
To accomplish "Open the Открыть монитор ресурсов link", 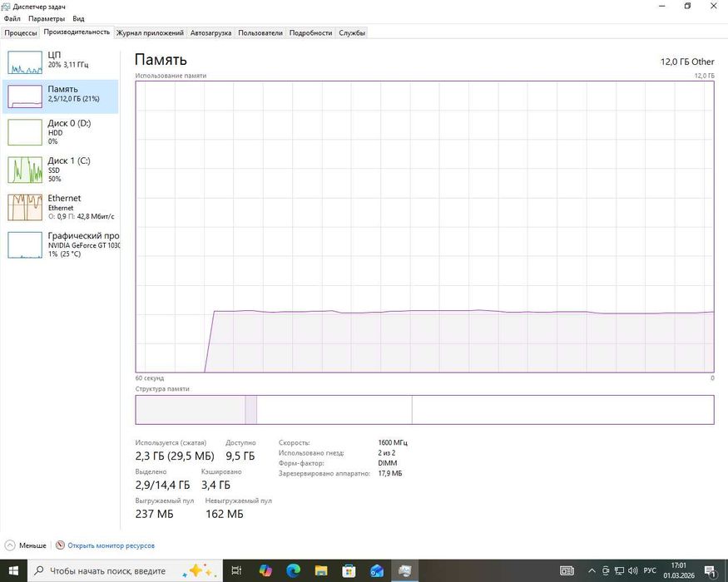I will tap(111, 545).
